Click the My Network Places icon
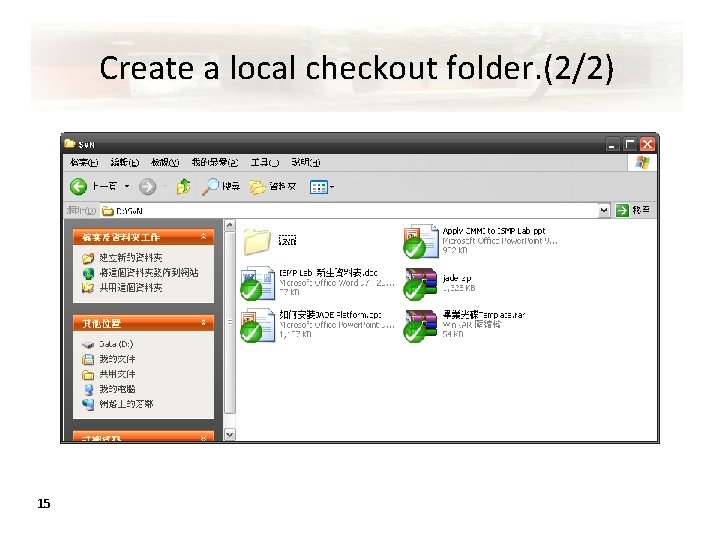 click(88, 405)
